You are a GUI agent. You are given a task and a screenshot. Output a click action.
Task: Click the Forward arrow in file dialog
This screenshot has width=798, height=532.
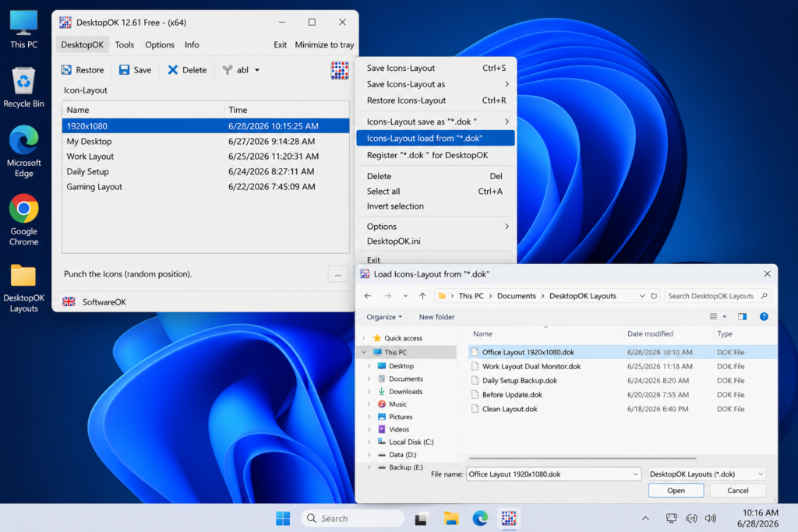coord(388,296)
